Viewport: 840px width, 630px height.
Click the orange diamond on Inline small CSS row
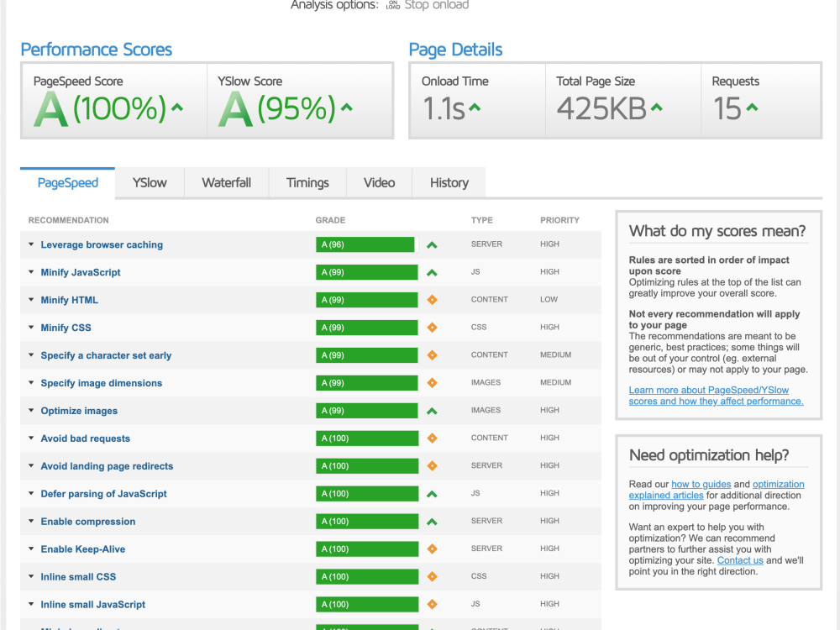point(432,577)
